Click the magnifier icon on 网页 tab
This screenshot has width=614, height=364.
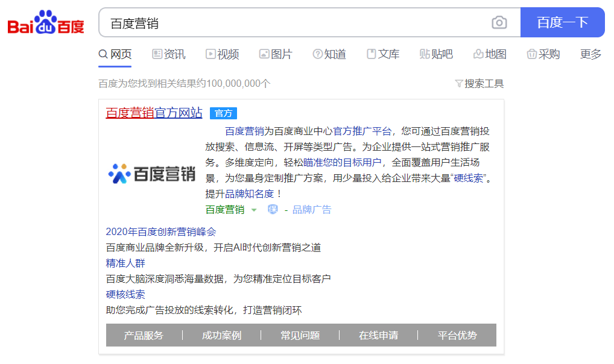click(x=103, y=54)
